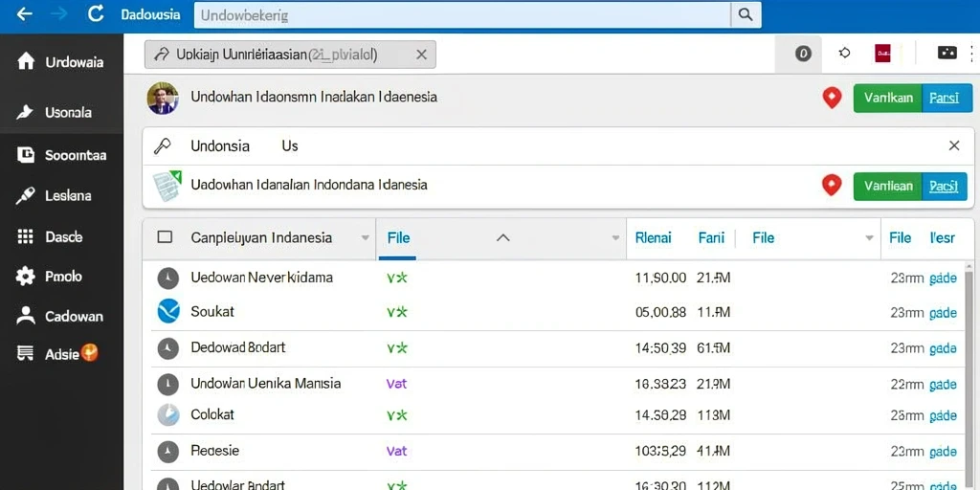Screen dimensions: 980x490
Task: Click the last File column header
Action: coord(900,237)
